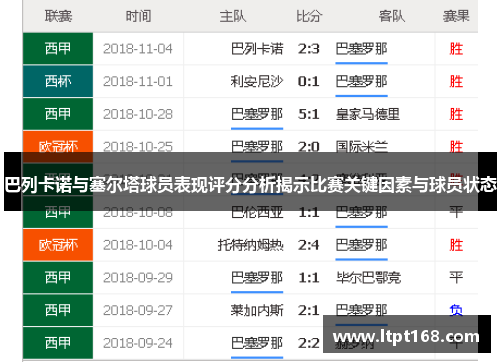Click the 2:0 score

309,147
